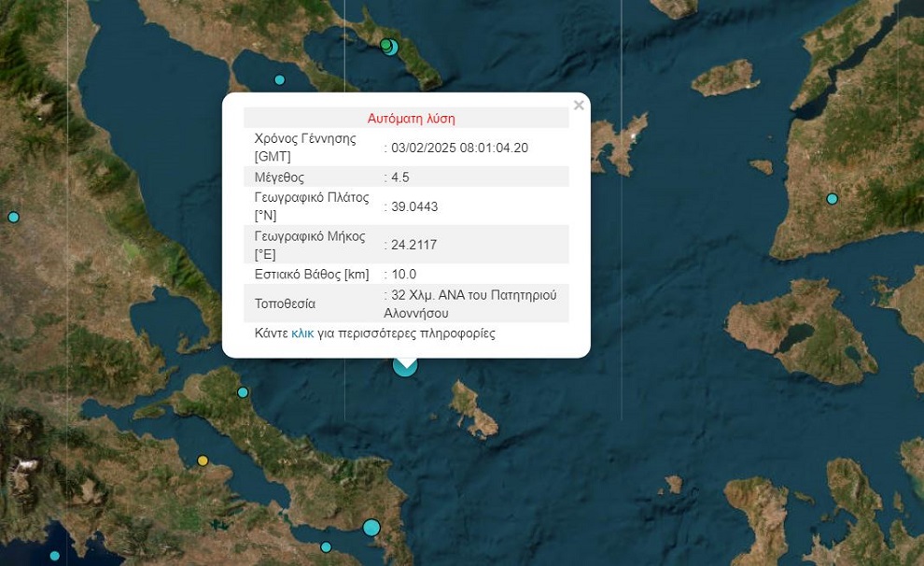Select the large cyan marker beside the green marker

click(391, 48)
